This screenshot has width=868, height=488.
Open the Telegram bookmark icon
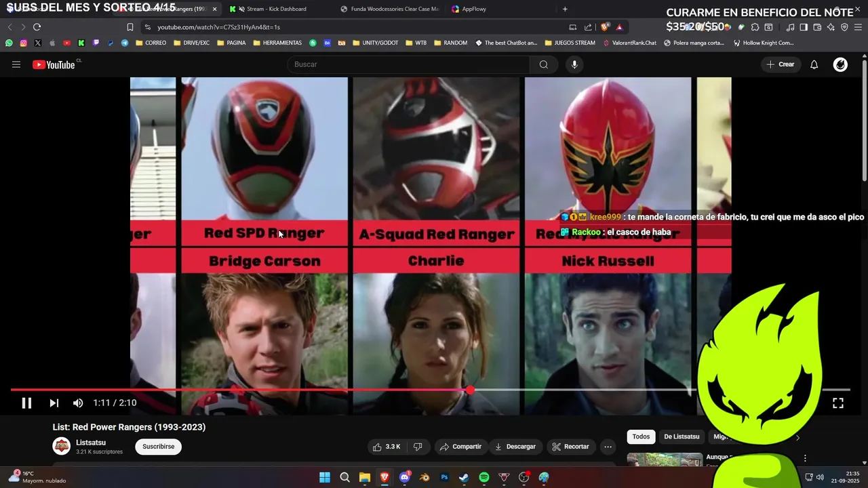pyautogui.click(x=125, y=43)
